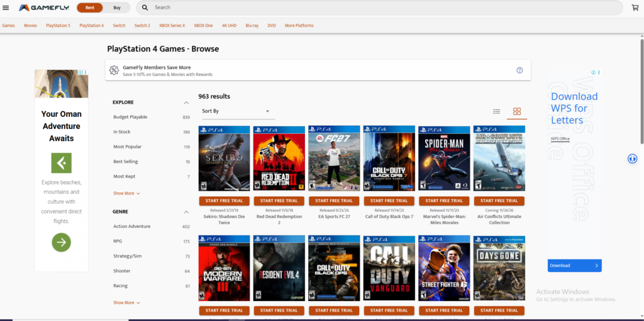
Task: Open Resident Evil 4 cover
Action: (x=279, y=268)
